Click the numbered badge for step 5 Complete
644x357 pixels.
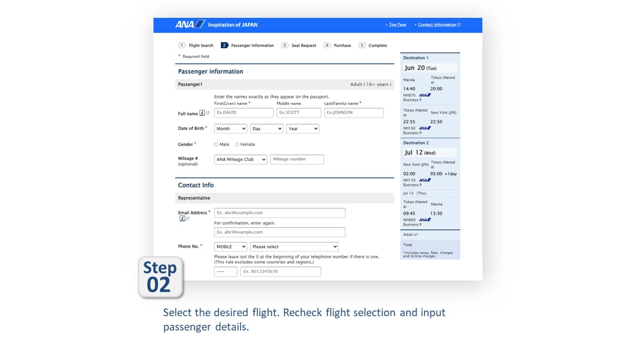tap(362, 45)
